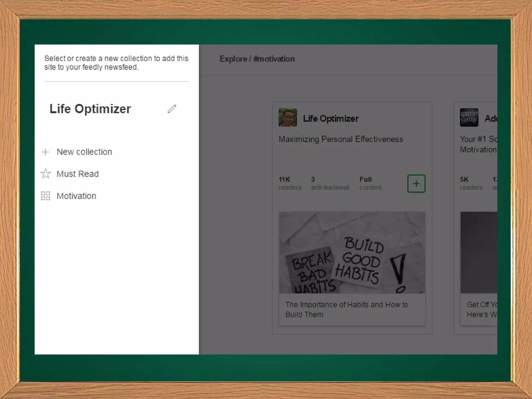This screenshot has width=532, height=399.
Task: Open the habits sticky notes thumbnail
Action: 352,252
